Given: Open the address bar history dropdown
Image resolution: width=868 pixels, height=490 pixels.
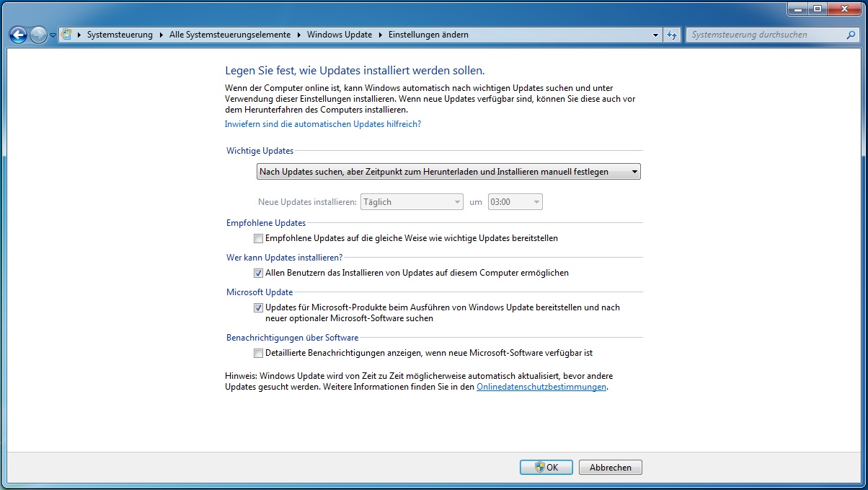Looking at the screenshot, I should 655,35.
